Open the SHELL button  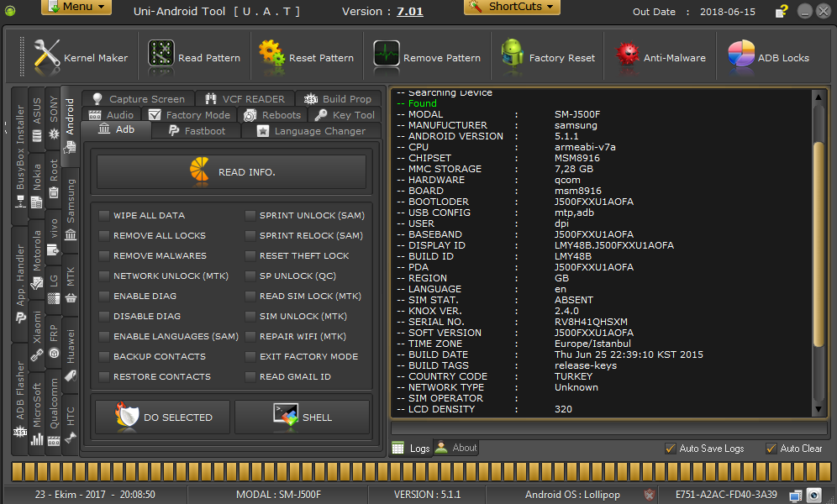tap(303, 417)
